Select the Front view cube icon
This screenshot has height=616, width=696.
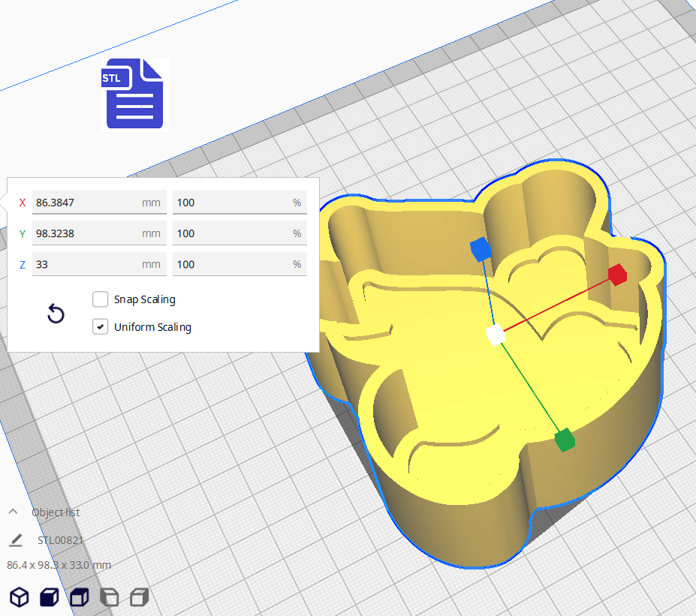click(x=49, y=597)
